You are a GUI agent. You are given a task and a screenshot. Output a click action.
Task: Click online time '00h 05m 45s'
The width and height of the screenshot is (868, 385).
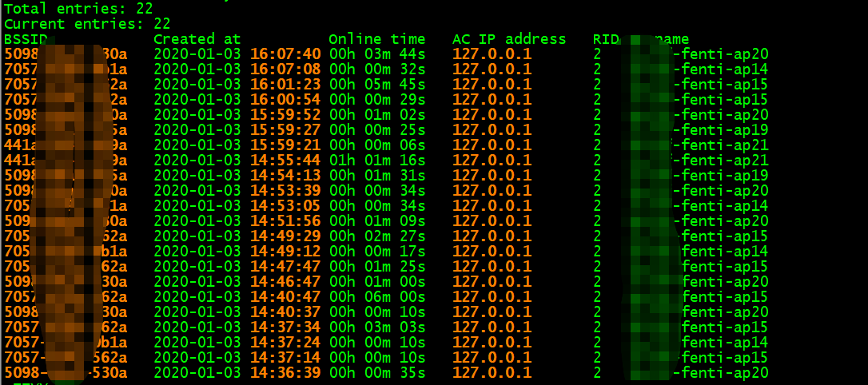(377, 85)
